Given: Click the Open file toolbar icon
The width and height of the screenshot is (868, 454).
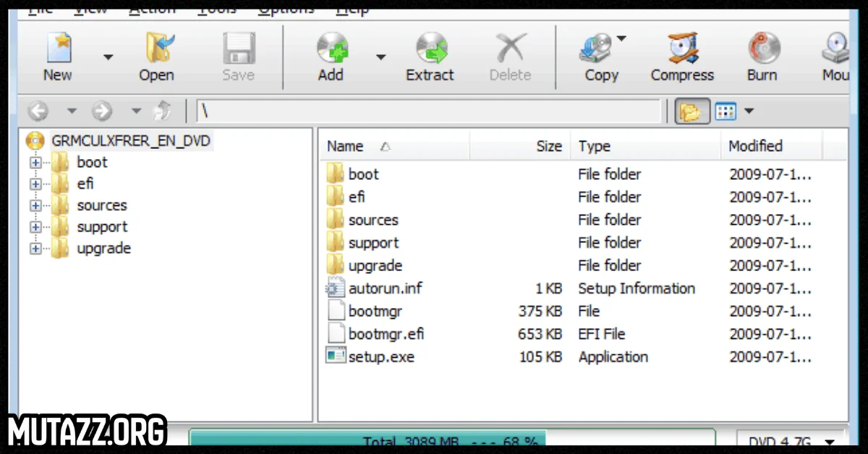Looking at the screenshot, I should coord(156,49).
